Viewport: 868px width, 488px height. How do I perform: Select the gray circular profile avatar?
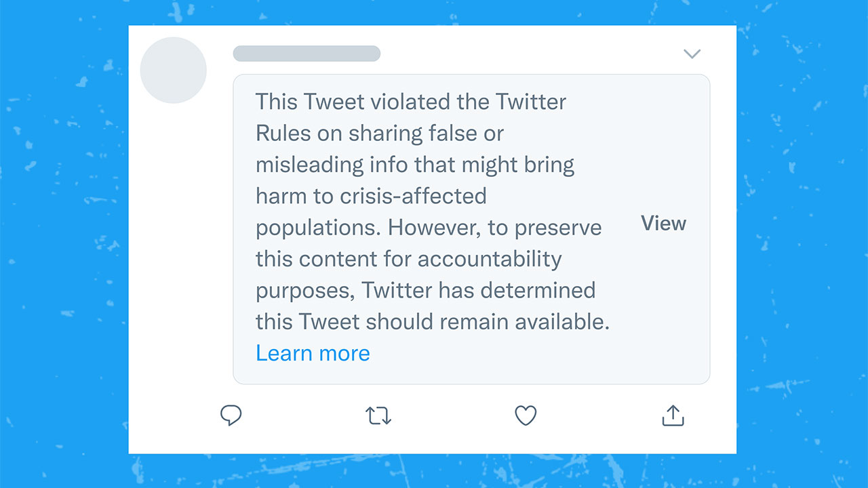[174, 70]
